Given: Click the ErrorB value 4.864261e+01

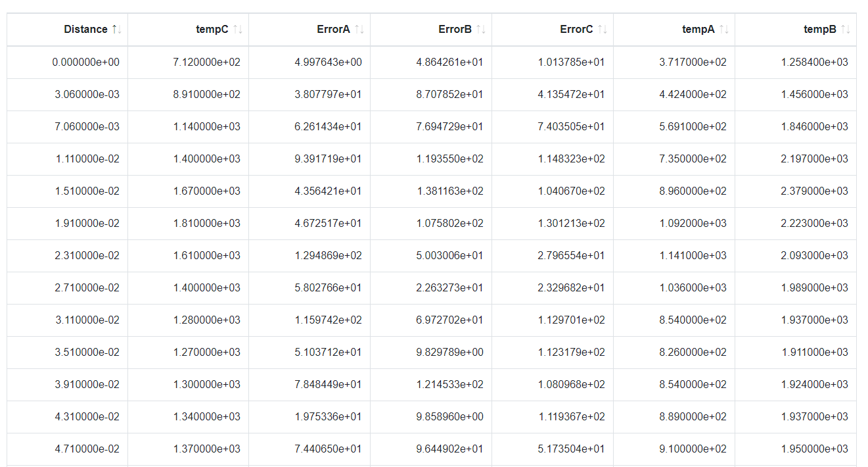Looking at the screenshot, I should click(449, 62).
